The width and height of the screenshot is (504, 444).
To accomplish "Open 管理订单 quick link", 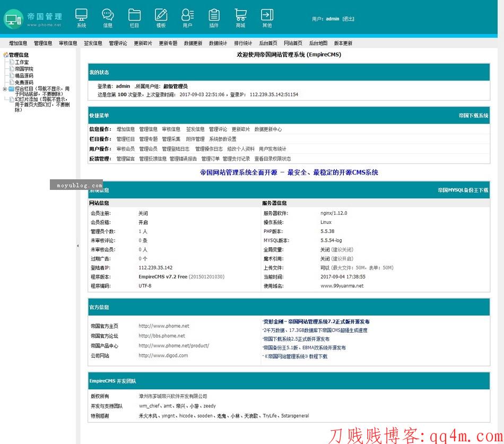I will click(x=211, y=159).
